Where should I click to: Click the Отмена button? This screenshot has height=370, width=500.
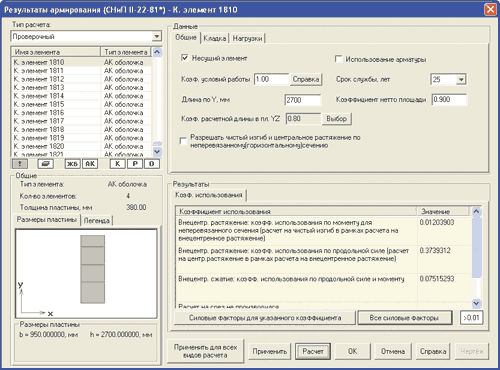tap(393, 351)
